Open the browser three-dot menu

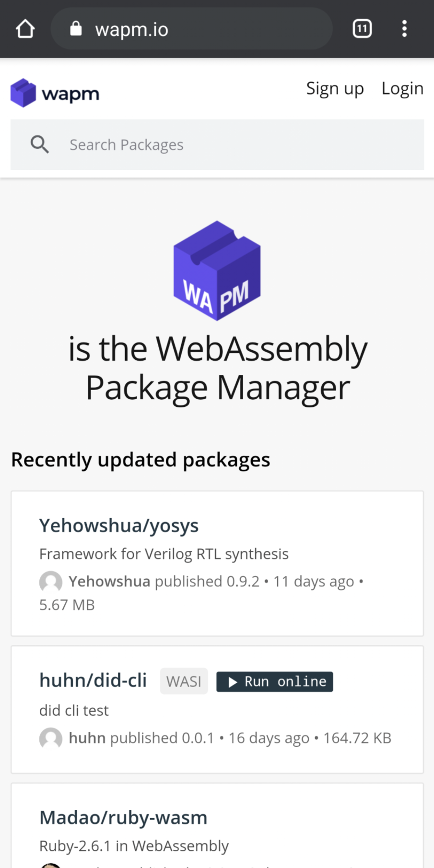coord(404,29)
